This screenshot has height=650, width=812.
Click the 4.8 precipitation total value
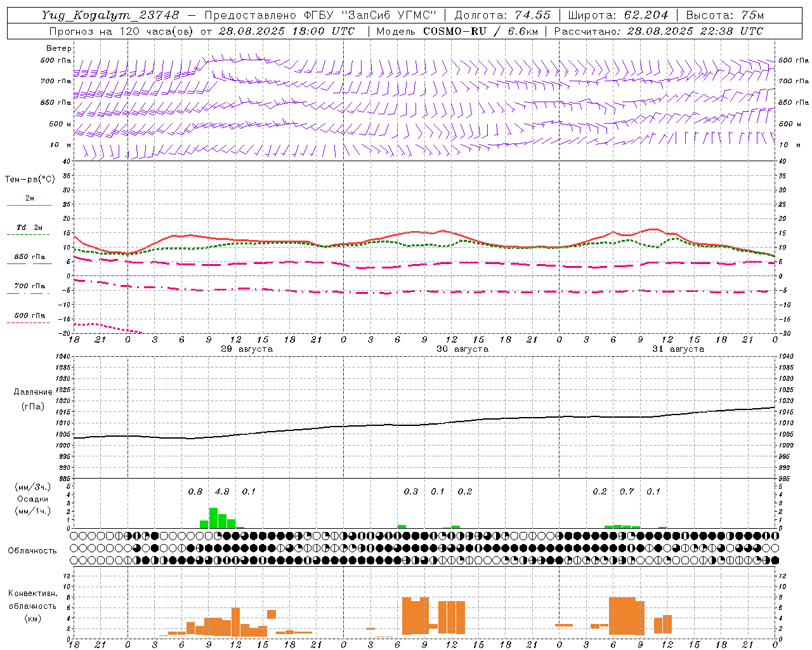click(222, 492)
